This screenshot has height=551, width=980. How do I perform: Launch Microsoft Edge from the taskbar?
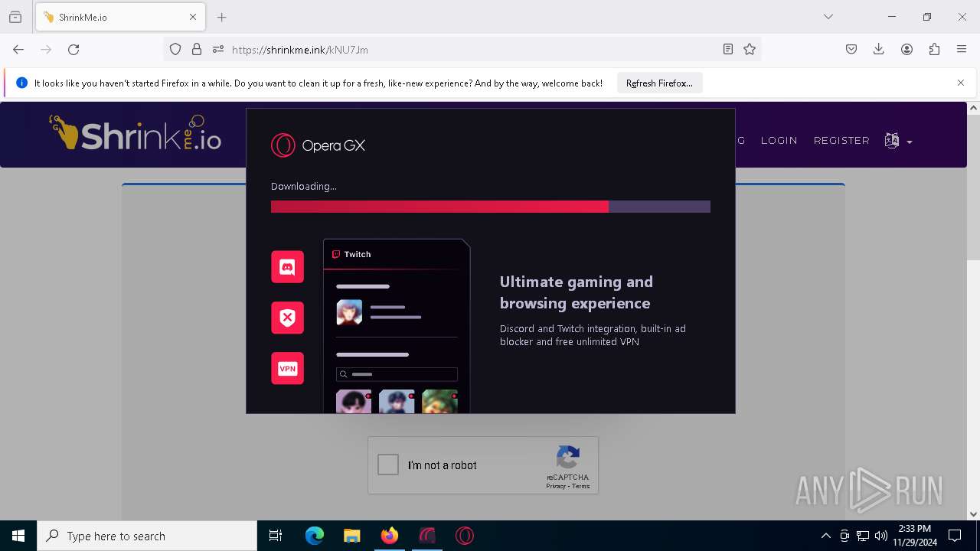(315, 536)
